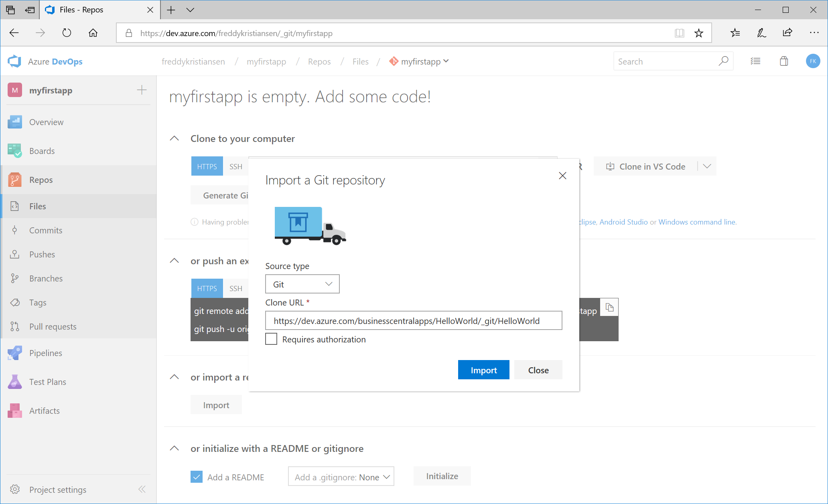828x504 pixels.
Task: Open Commits in the Repos menu
Action: point(46,230)
